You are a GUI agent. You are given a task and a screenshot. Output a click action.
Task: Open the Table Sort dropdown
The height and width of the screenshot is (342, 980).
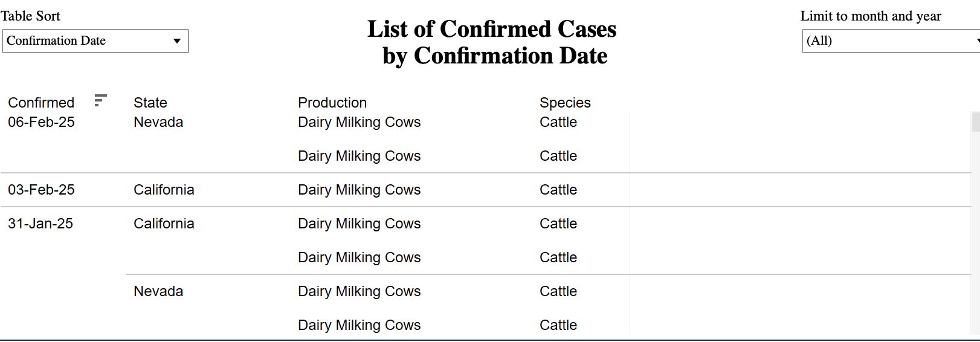(x=95, y=41)
